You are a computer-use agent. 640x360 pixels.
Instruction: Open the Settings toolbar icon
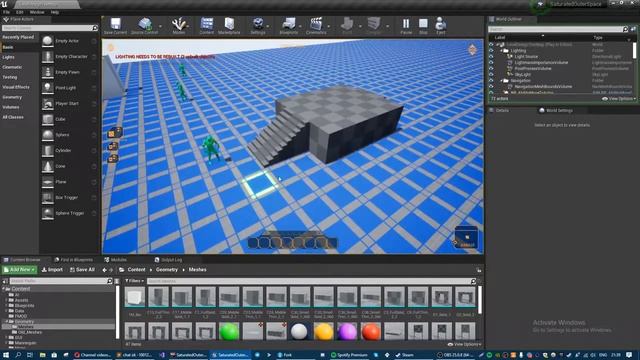pyautogui.click(x=258, y=25)
